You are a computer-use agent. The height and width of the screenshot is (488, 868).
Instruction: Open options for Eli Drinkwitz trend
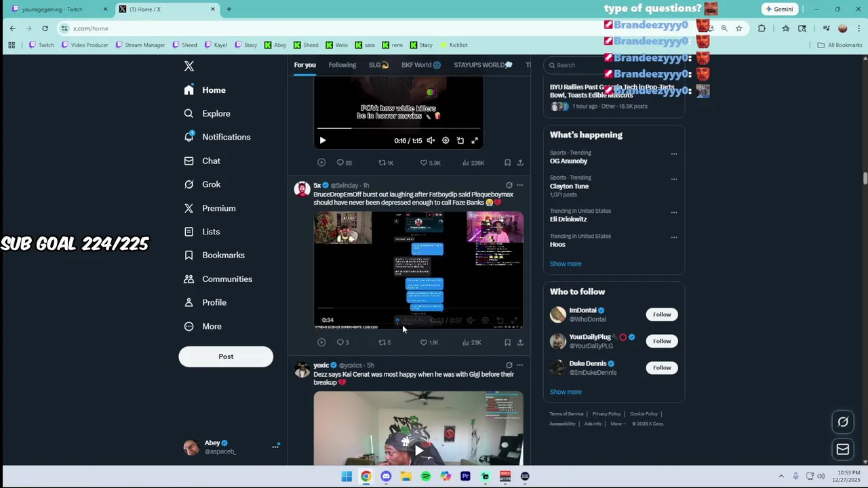pyautogui.click(x=674, y=212)
